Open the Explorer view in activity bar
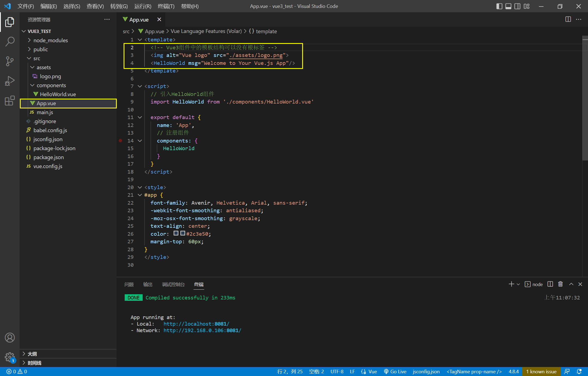The image size is (588, 376). point(10,22)
